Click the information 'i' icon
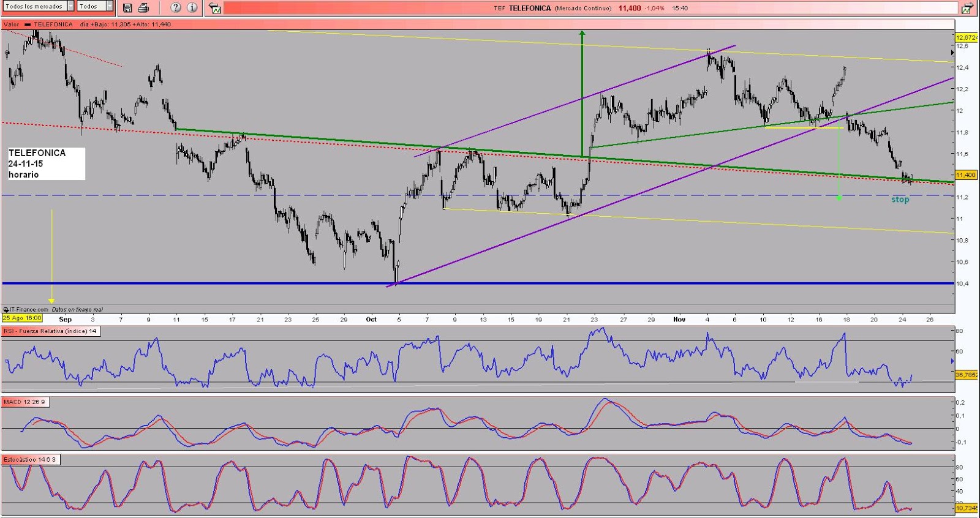This screenshot has width=980, height=518. [192, 8]
